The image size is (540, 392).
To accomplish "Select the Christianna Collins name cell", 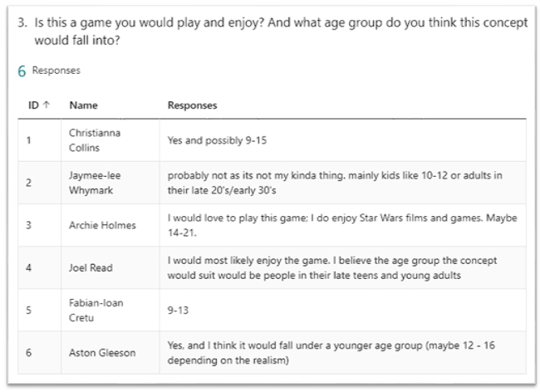I will tap(94, 140).
